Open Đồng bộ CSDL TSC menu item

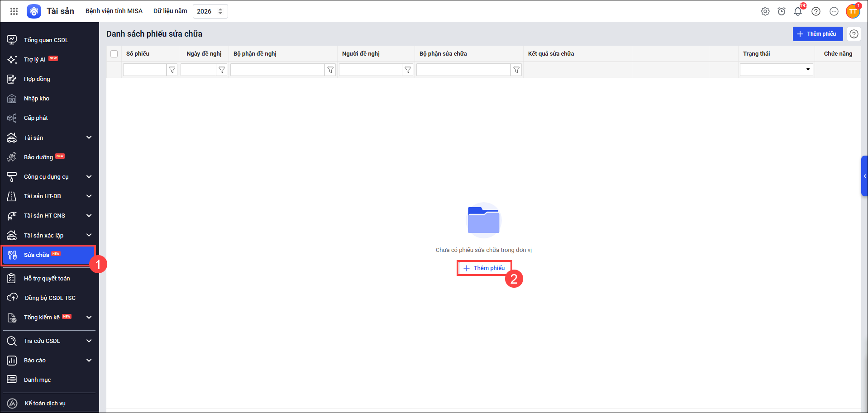point(50,298)
